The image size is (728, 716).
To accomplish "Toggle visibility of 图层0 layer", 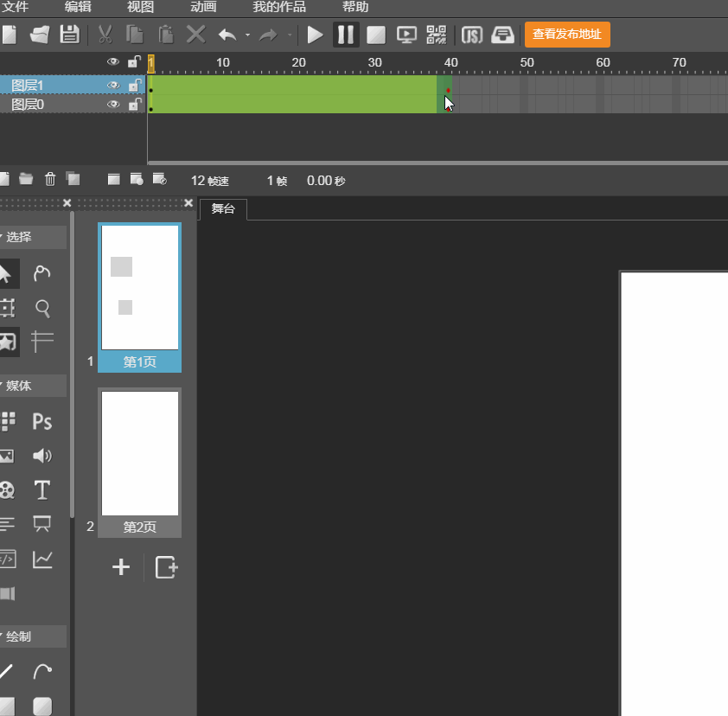I will 112,105.
